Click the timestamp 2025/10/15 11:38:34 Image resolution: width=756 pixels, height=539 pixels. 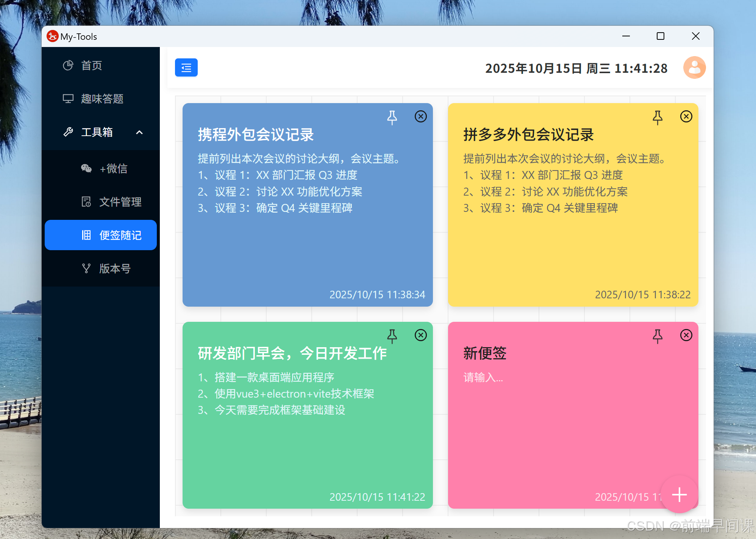pos(377,295)
